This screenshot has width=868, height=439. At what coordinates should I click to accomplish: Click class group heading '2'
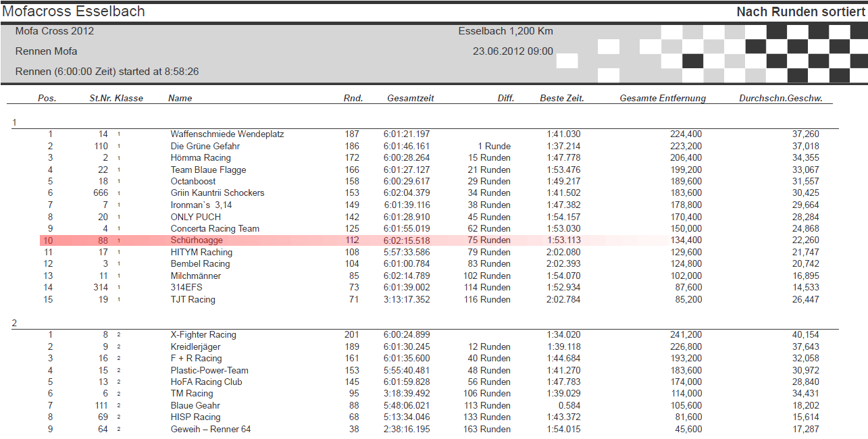coord(14,323)
